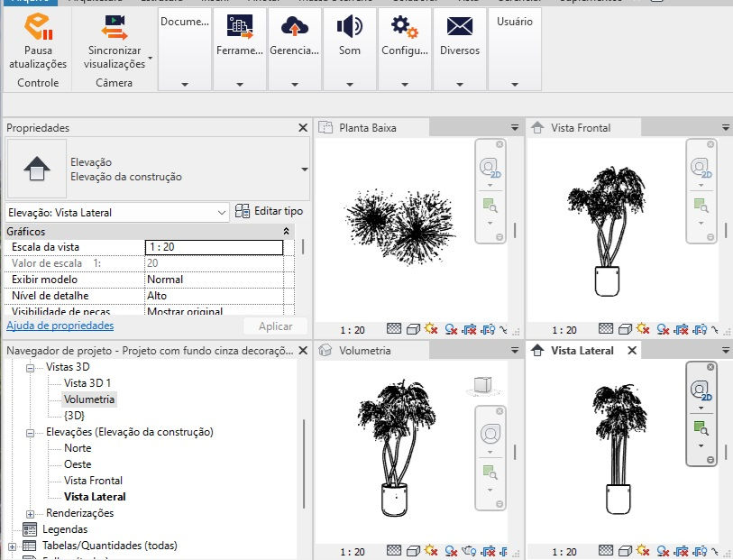733x560 pixels.
Task: Click the Gerenciar cloud upload icon
Action: click(295, 26)
